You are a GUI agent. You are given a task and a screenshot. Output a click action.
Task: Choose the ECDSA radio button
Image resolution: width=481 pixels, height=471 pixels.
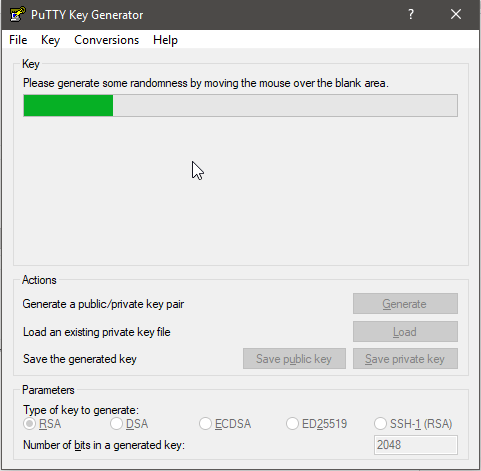(225, 424)
